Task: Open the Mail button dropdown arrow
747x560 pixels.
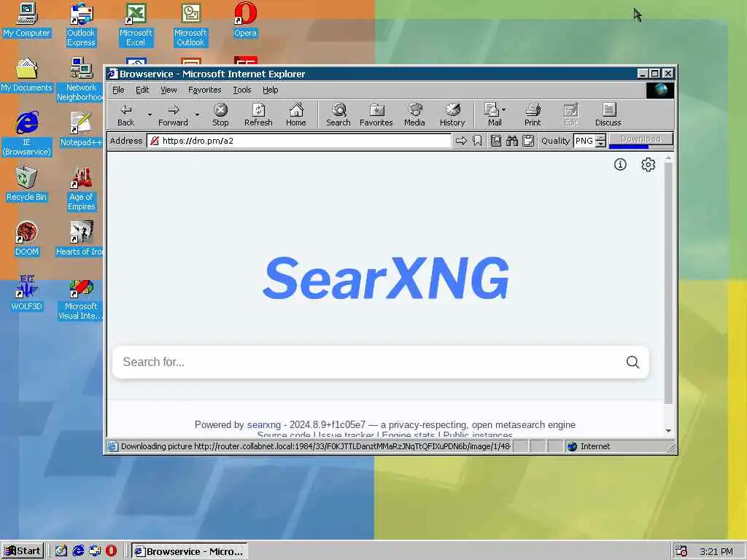Action: [504, 109]
